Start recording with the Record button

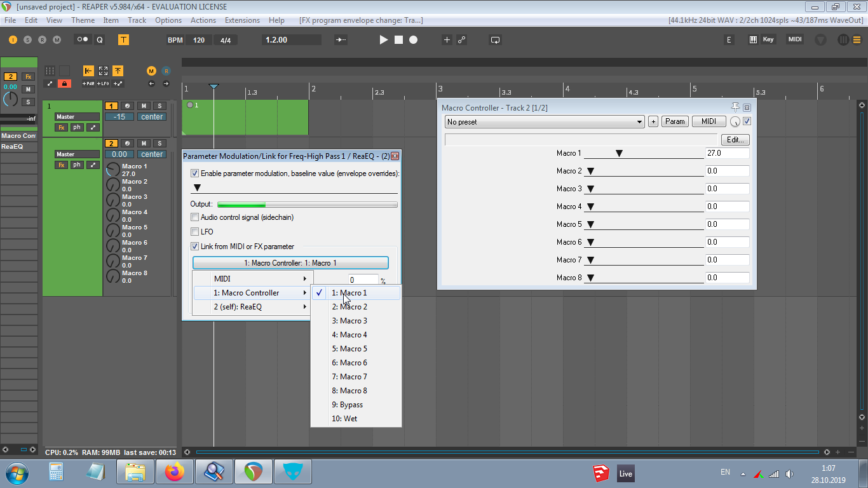point(413,39)
